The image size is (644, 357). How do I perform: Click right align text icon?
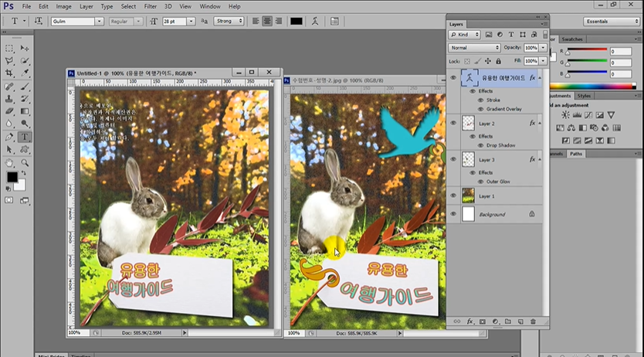[279, 22]
